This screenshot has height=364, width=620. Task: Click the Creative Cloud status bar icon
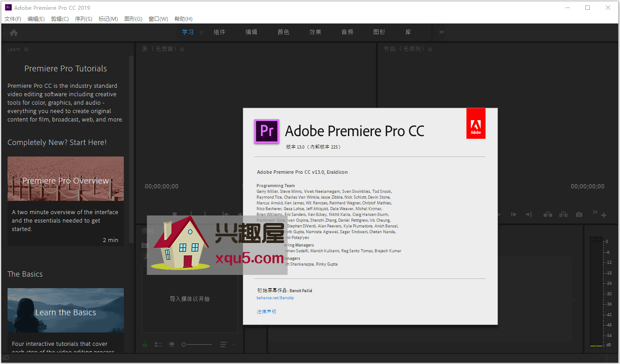click(x=6, y=358)
